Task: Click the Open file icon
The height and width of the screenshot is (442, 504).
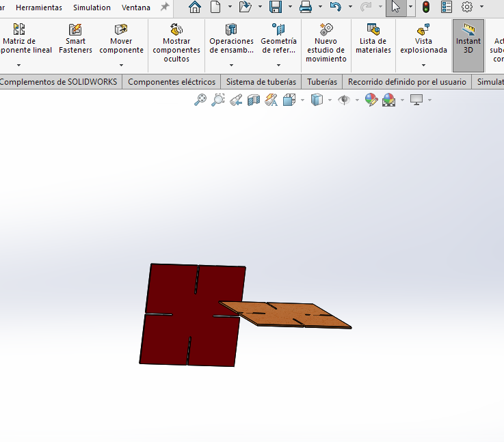Action: click(x=246, y=7)
